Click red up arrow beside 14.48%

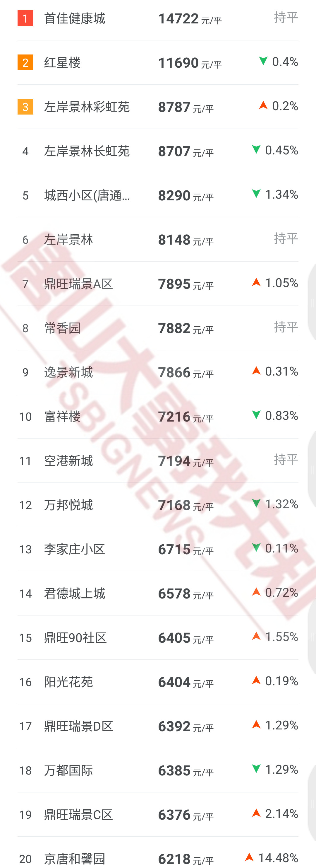point(249,857)
